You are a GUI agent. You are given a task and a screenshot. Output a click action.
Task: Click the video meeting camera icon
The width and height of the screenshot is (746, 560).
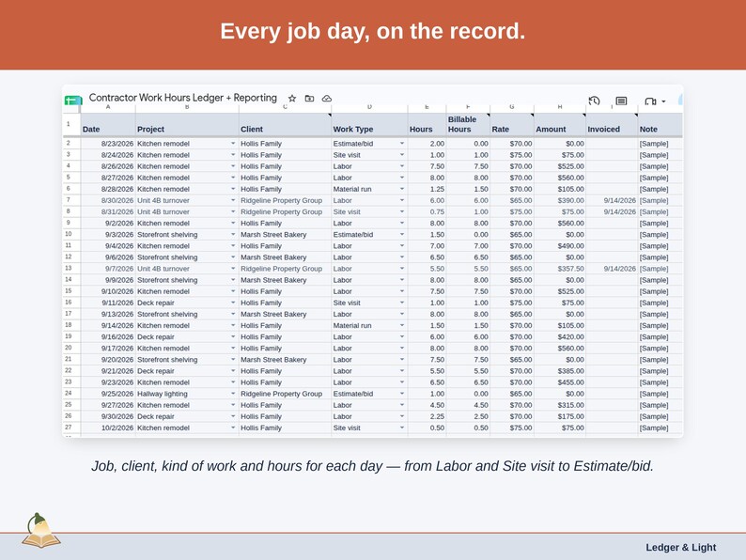(650, 101)
